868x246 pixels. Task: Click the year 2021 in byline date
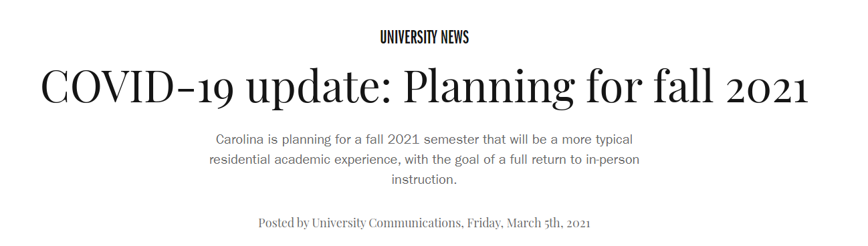[x=578, y=223]
